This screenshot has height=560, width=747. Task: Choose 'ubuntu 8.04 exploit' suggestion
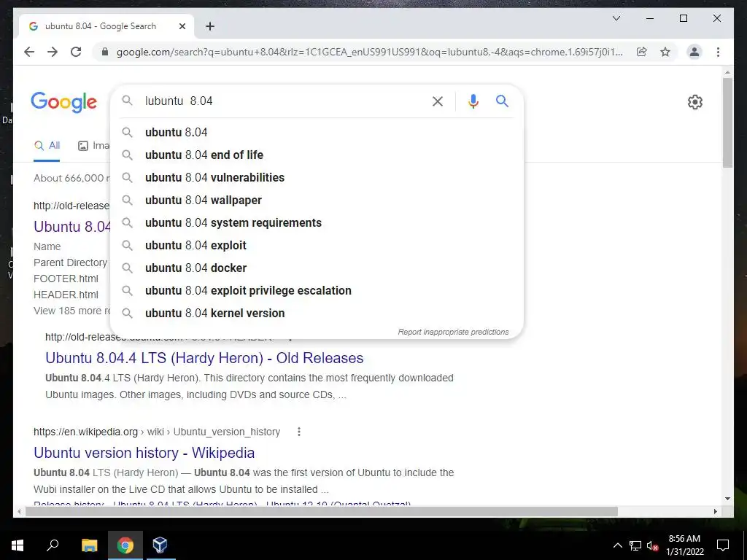pyautogui.click(x=317, y=245)
